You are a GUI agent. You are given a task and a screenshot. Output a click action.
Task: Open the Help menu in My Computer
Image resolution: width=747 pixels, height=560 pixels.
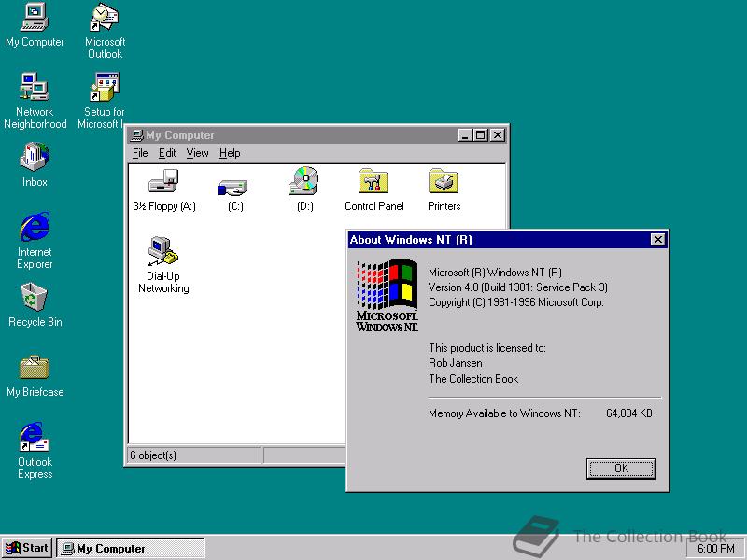tap(230, 153)
